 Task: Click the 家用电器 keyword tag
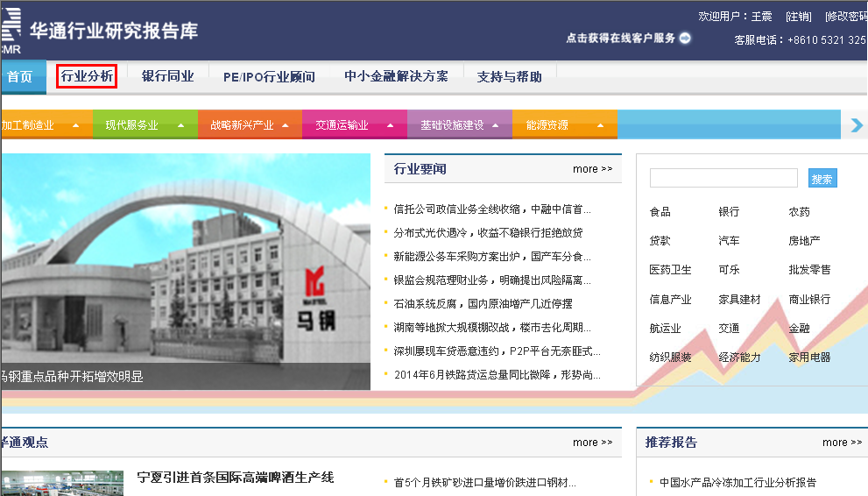tap(809, 357)
